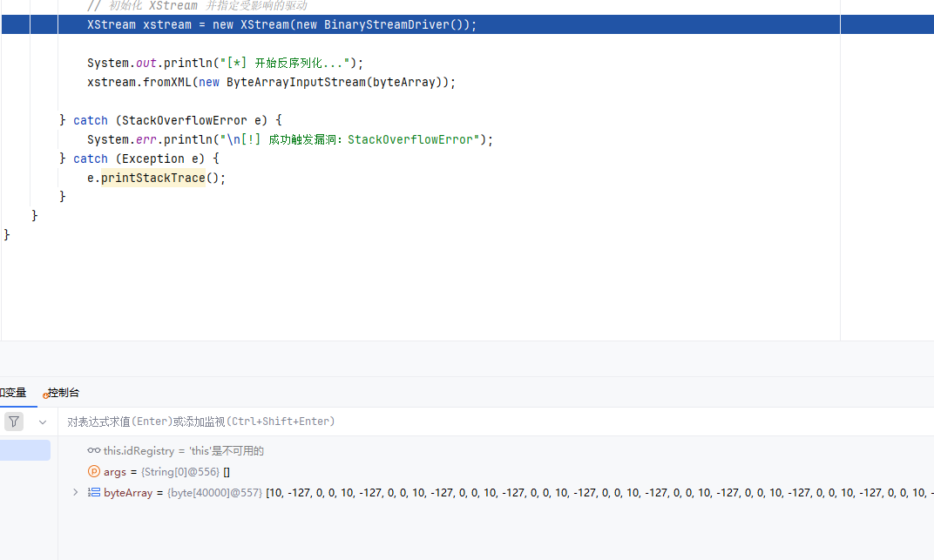
Task: Focus the expression evaluation input field
Action: [496, 422]
